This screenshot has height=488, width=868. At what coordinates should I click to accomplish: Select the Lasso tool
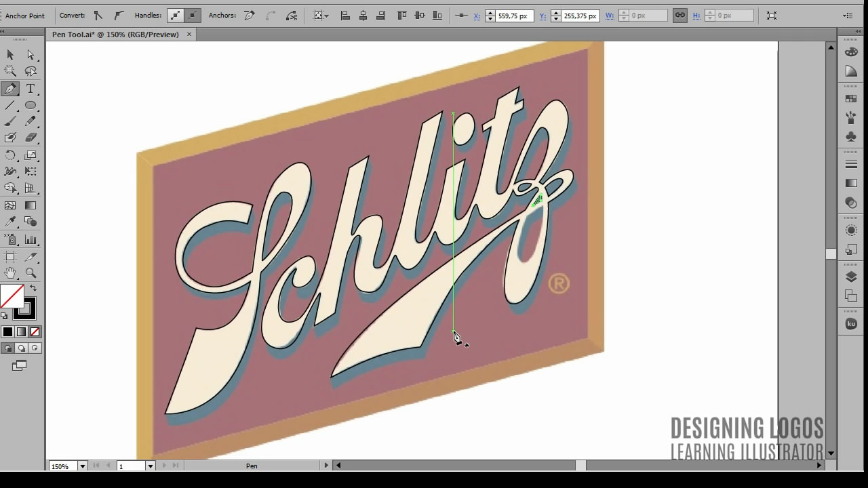(31, 71)
